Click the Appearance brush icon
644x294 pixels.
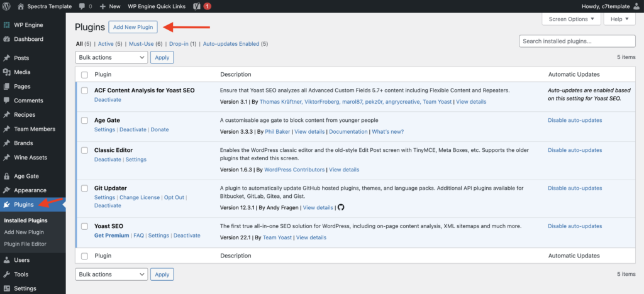pyautogui.click(x=6, y=190)
